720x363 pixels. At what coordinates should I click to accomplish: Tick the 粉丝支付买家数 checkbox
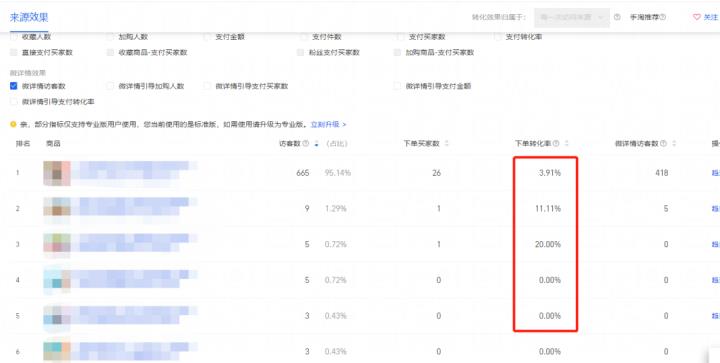[300, 52]
